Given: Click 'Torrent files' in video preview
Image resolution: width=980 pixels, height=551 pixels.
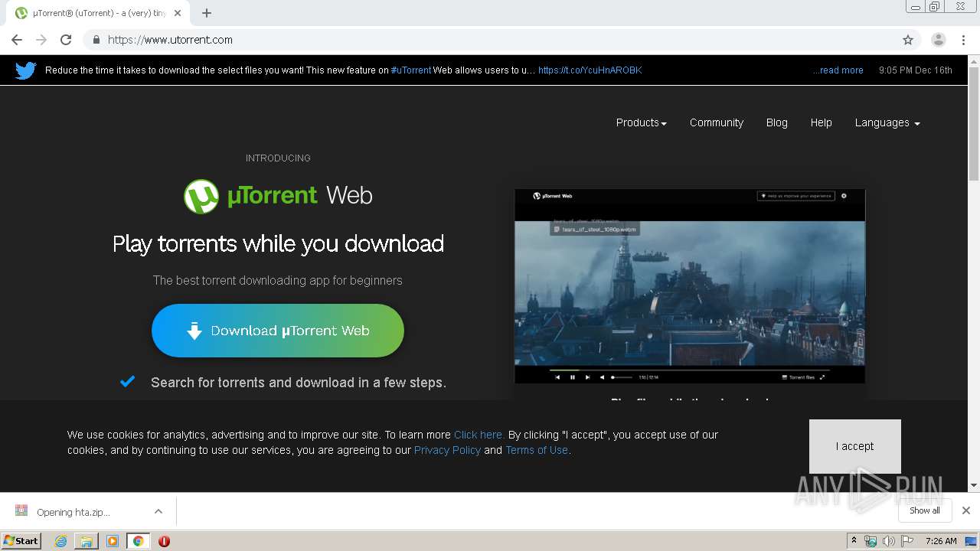Looking at the screenshot, I should (x=798, y=377).
